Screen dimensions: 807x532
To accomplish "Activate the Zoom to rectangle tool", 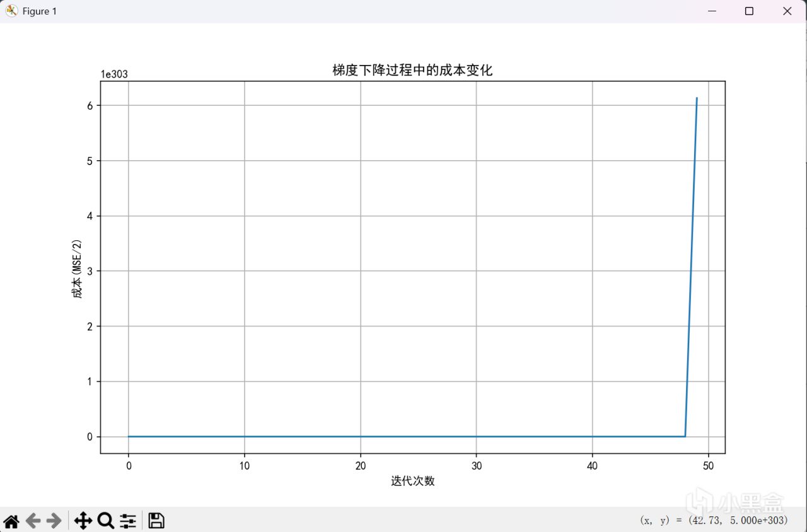I will click(x=106, y=521).
